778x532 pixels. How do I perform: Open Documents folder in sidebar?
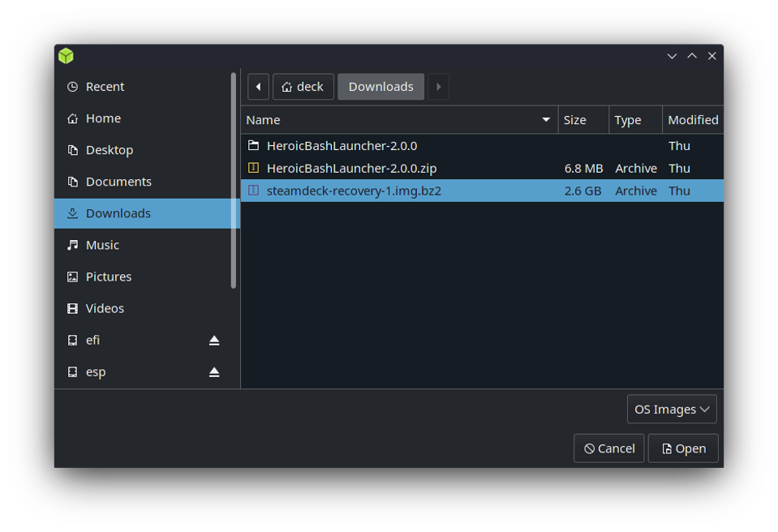tap(144, 182)
